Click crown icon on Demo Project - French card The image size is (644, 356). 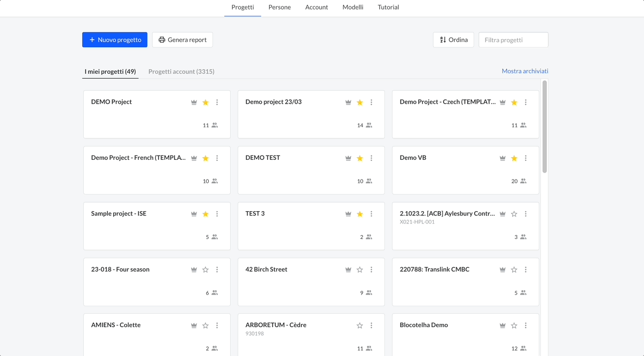194,158
